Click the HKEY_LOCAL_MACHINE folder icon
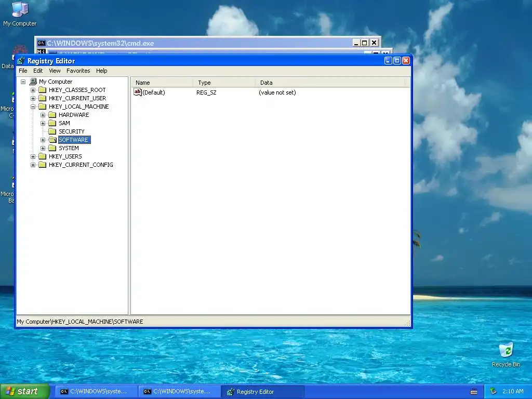532x399 pixels. coord(42,106)
